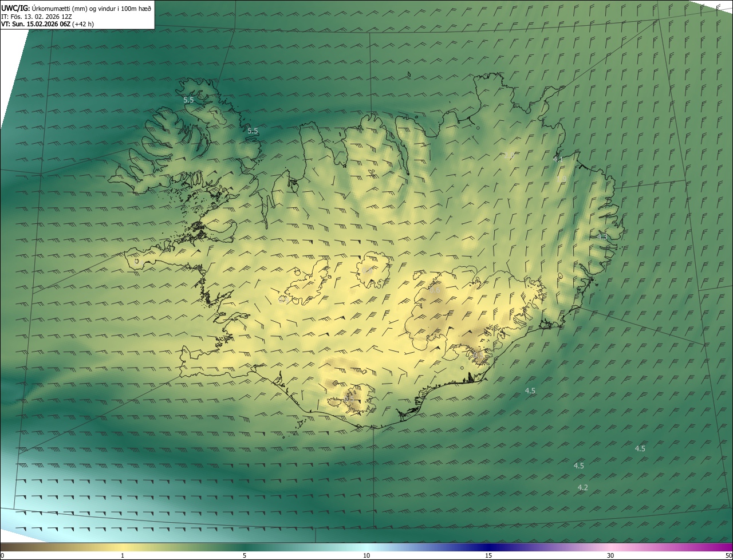Click the '1' tick label on the color scale
The image size is (733, 560).
coord(123,556)
